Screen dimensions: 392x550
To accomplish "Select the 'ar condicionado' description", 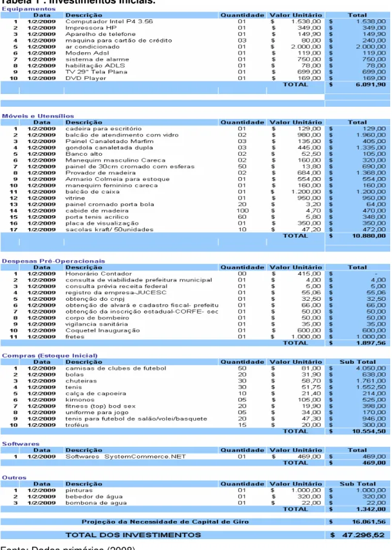I will (92, 47).
